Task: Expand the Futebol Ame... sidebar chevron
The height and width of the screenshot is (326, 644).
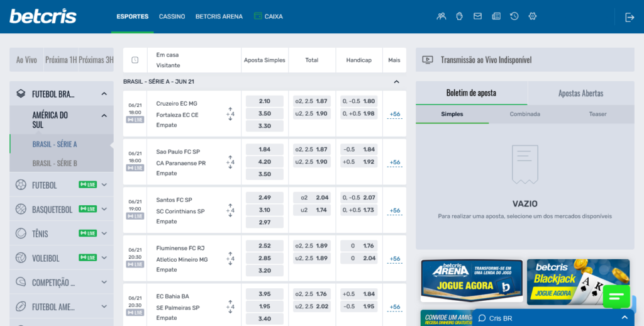Action: tap(104, 306)
